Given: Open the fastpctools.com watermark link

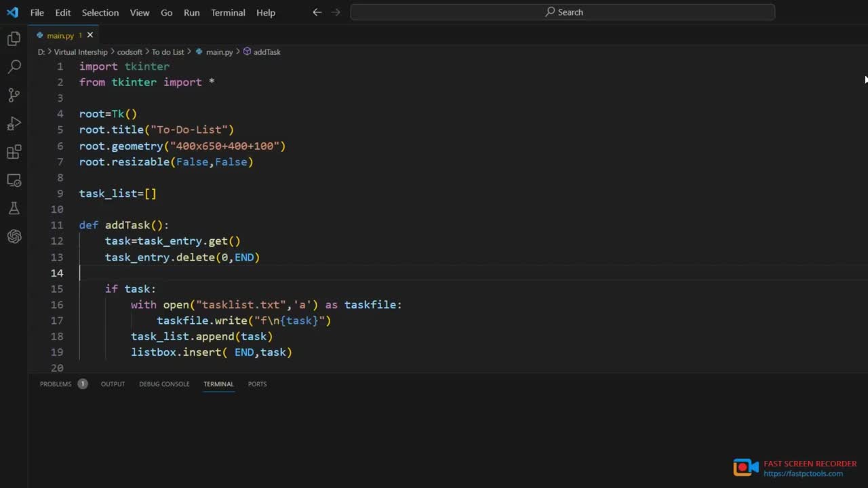Looking at the screenshot, I should pyautogui.click(x=803, y=474).
